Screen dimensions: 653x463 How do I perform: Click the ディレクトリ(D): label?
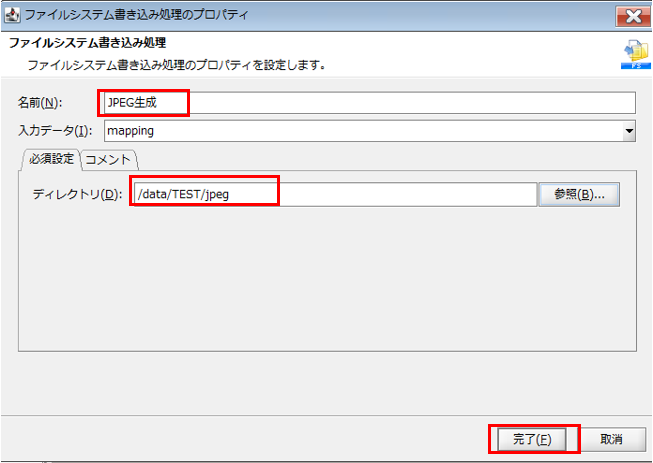[x=77, y=194]
